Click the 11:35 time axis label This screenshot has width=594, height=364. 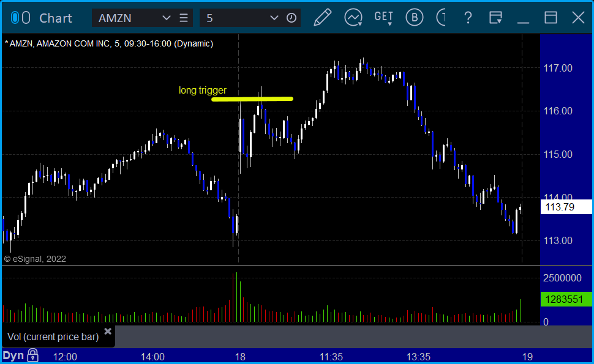331,357
